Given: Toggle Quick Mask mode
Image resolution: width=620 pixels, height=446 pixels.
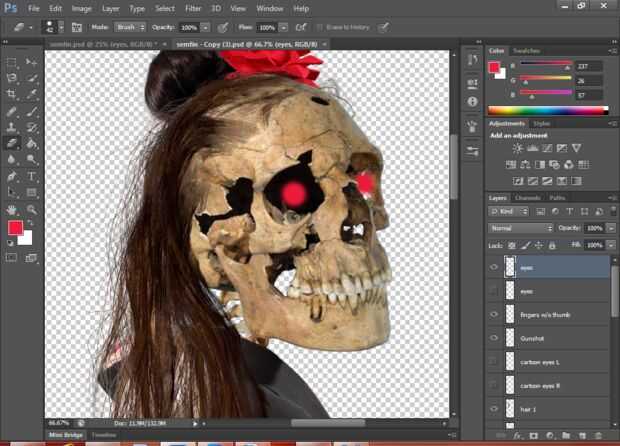Looking at the screenshot, I should [x=11, y=258].
